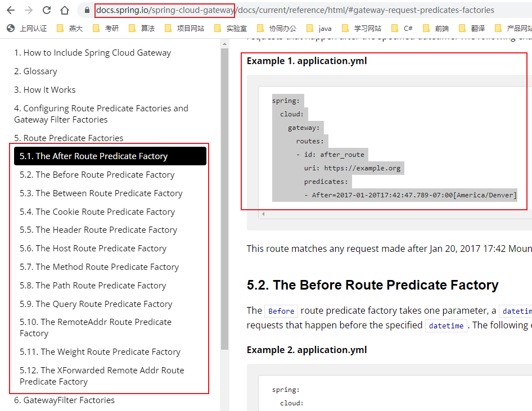Click the sidebar scrollbar up arrow
The image size is (532, 411).
[224, 44]
